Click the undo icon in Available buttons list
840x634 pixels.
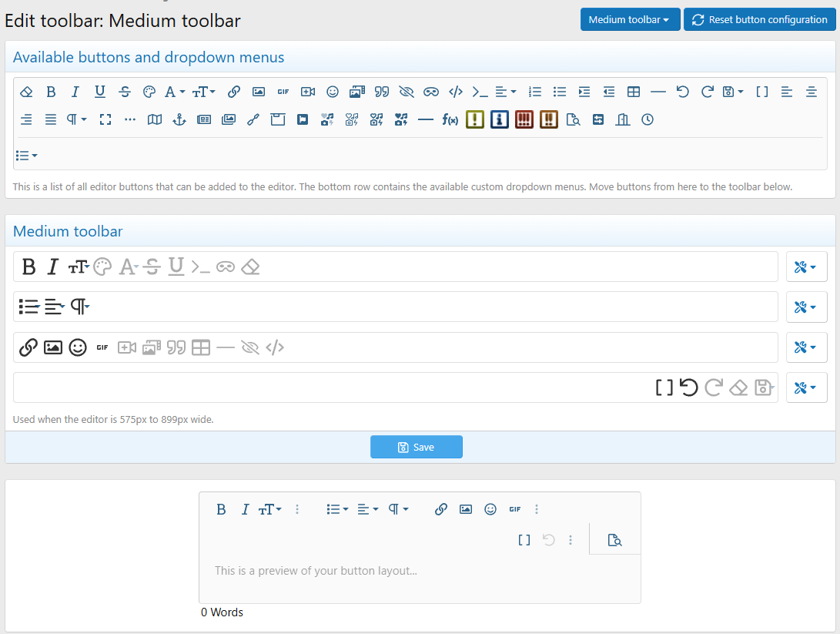click(682, 92)
